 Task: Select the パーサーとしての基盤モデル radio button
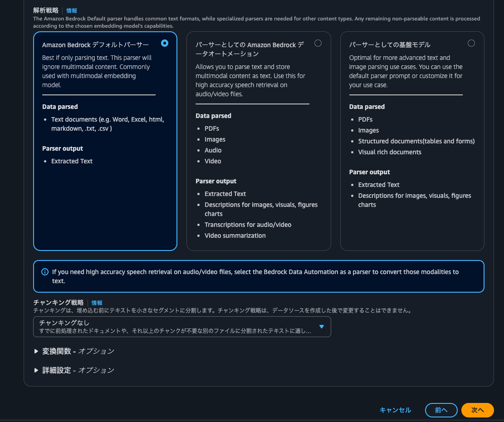point(471,43)
